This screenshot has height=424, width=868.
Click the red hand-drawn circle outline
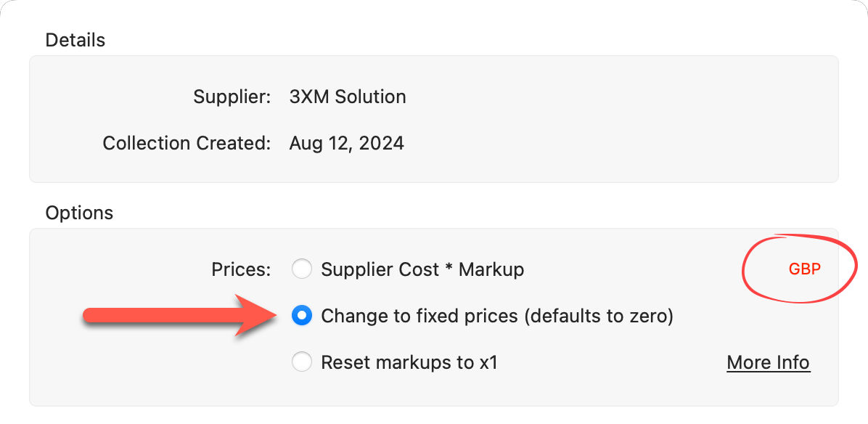pos(744,269)
